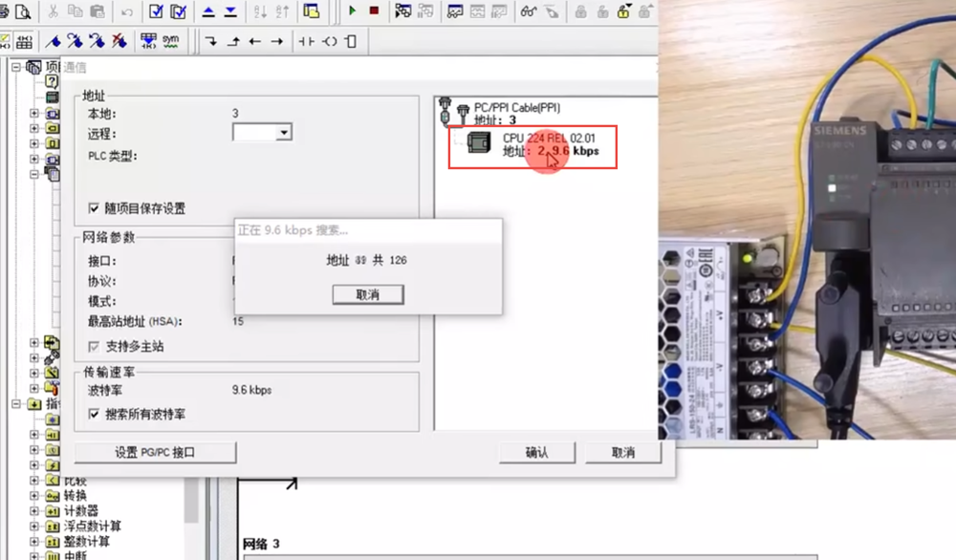The height and width of the screenshot is (560, 956).
Task: Insert a line right using the right-arrow icon
Action: point(277,41)
